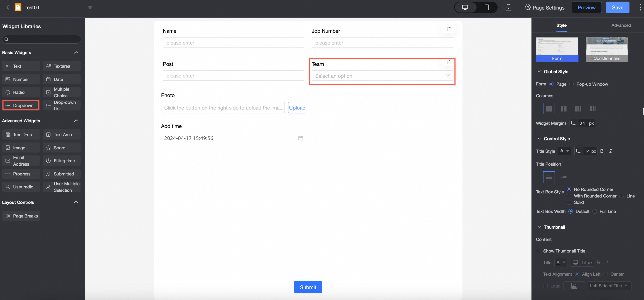644x300 pixels.
Task: Open Page Settings
Action: coord(545,7)
